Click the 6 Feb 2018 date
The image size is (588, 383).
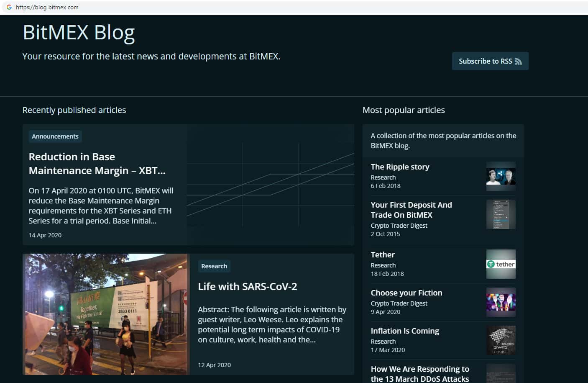pyautogui.click(x=386, y=186)
